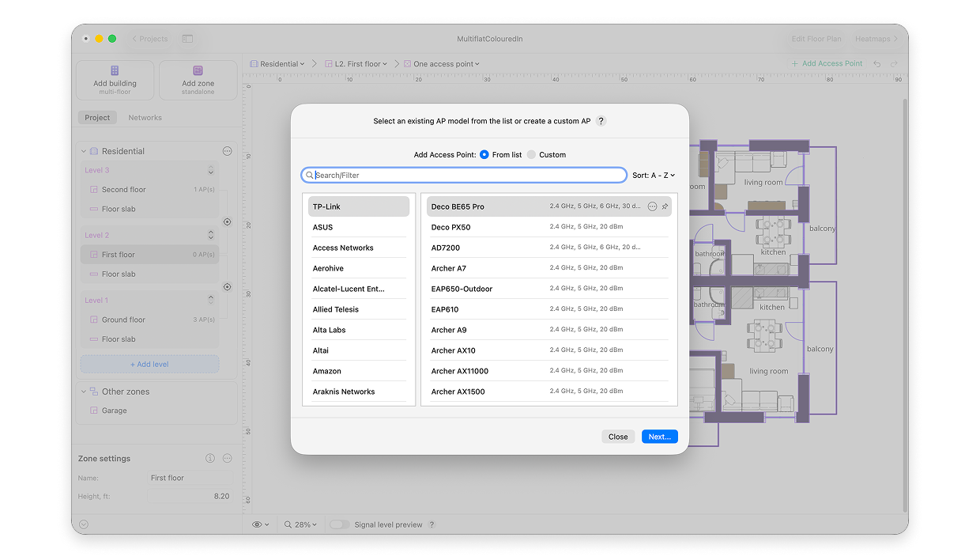
Task: Open Zone settings more options icon
Action: (228, 459)
